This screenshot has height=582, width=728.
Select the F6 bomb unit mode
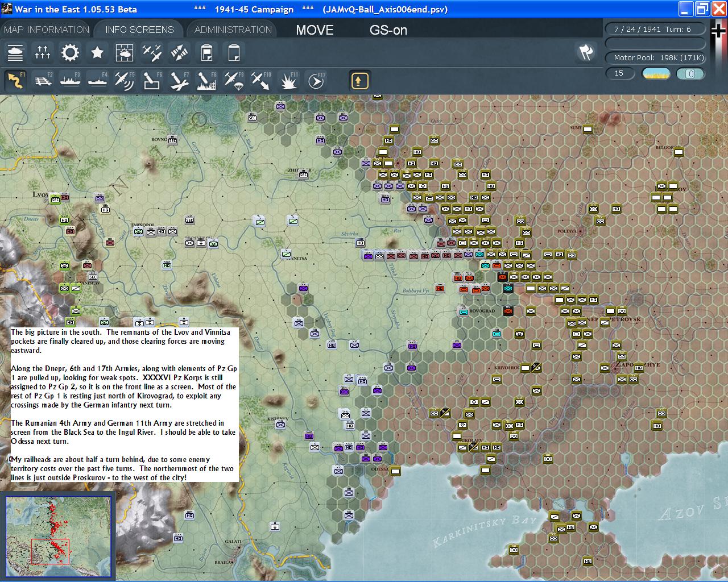[152, 81]
